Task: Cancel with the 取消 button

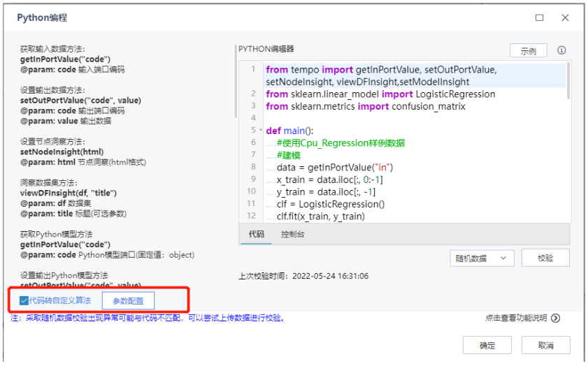Action: click(x=545, y=345)
